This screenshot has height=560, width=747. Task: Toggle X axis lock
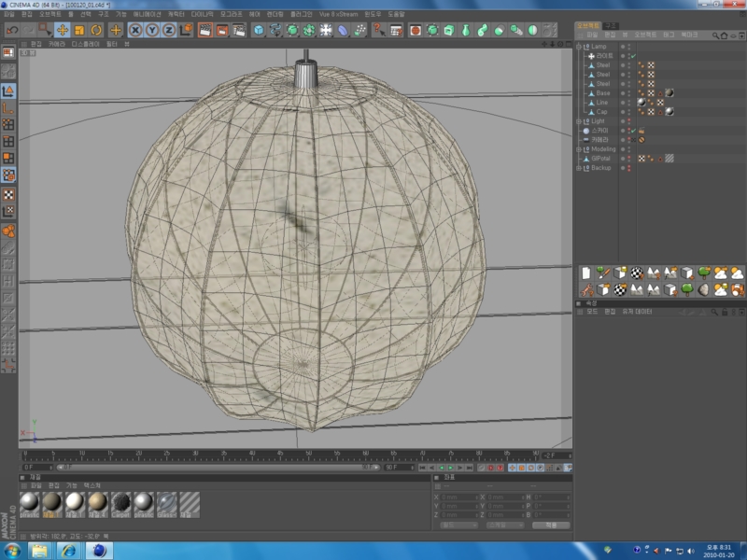point(135,31)
